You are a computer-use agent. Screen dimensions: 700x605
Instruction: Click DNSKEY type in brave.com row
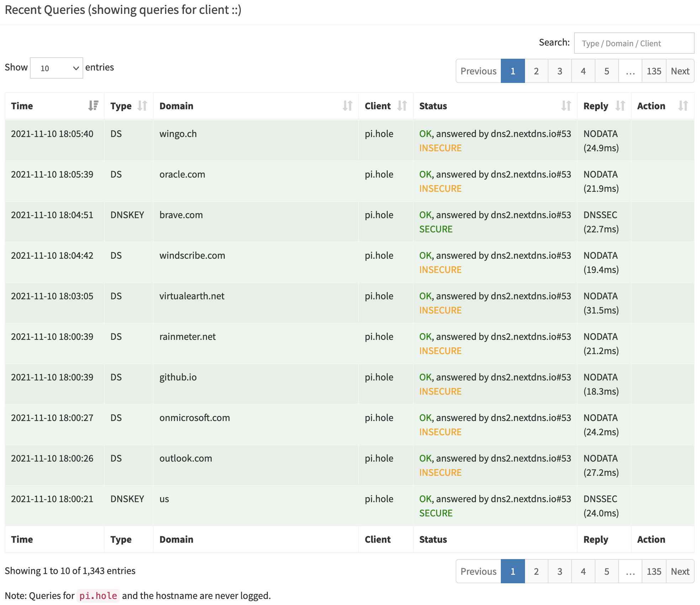127,215
